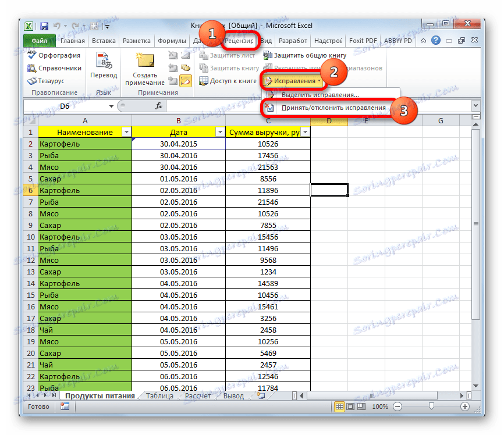Click Защитить лист button
This screenshot has width=504, height=435.
pos(227,55)
